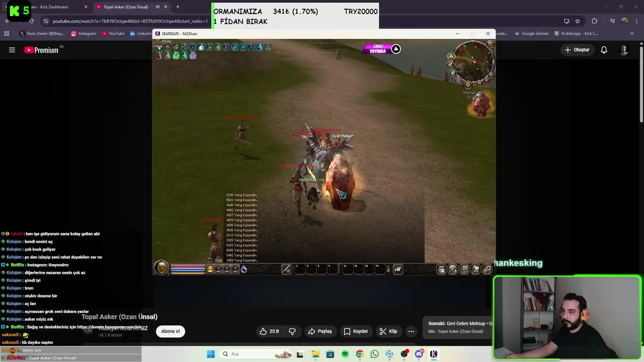Click the CANLI YAYINDA play button

tap(396, 49)
